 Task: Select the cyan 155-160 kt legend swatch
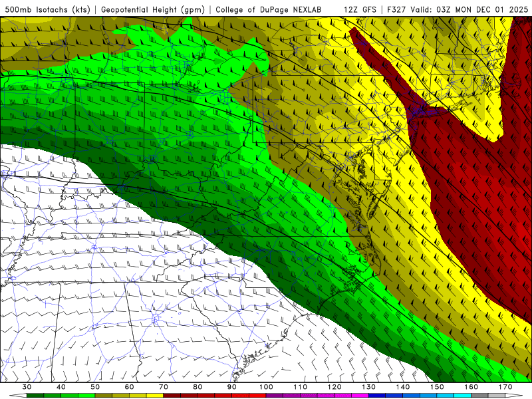pyautogui.click(x=463, y=396)
